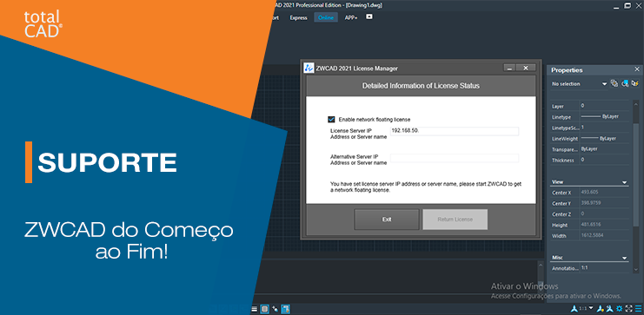
Task: Open the status bar customization menu icon
Action: pyautogui.click(x=638, y=308)
